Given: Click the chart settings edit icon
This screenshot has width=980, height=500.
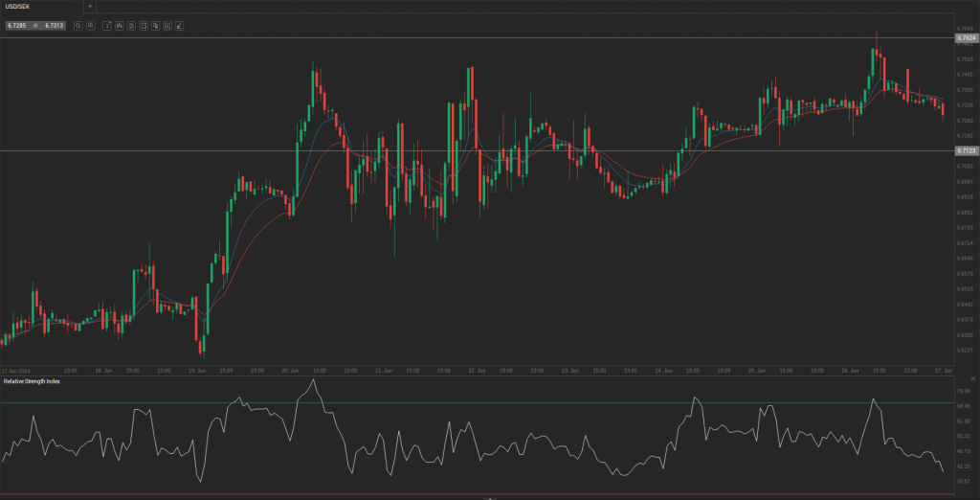Looking at the screenshot, I should [x=167, y=26].
